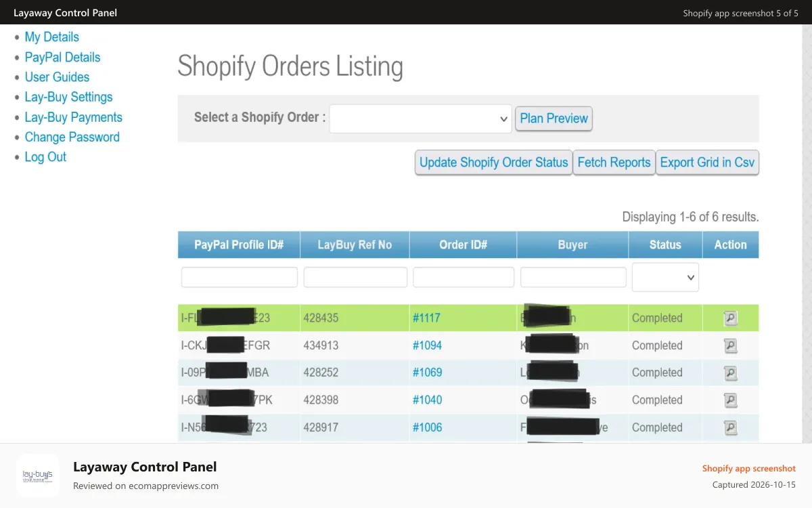Focus the Order ID filter field
The height and width of the screenshot is (508, 812).
click(x=464, y=277)
